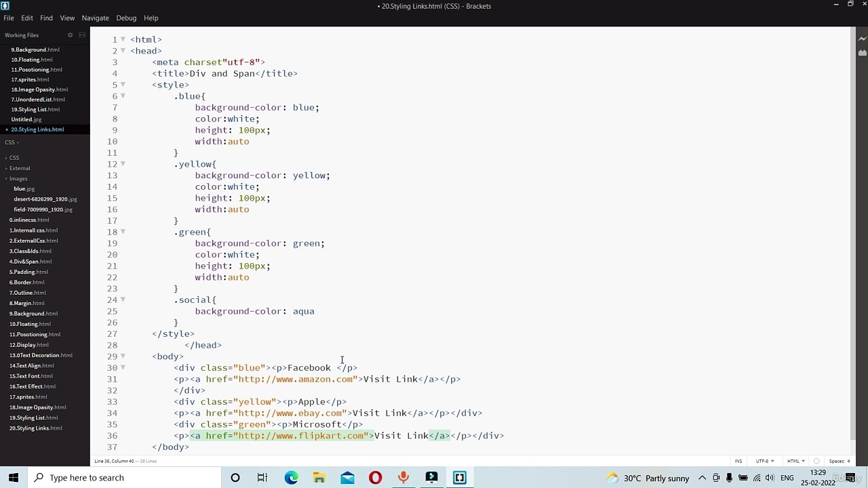
Task: Select 15.Text Font.html in file tree
Action: pos(31,376)
